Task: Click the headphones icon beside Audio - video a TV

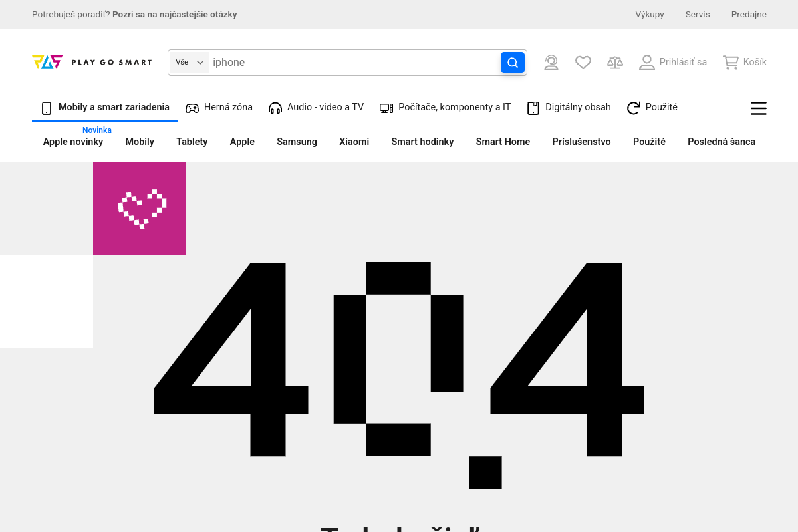Action: 275,108
